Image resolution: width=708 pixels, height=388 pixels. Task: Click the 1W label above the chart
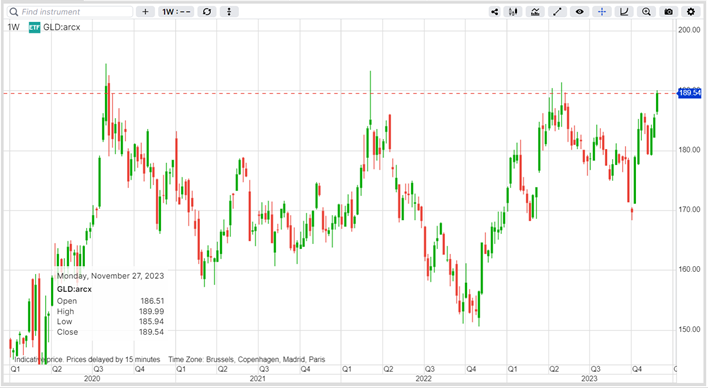point(14,27)
